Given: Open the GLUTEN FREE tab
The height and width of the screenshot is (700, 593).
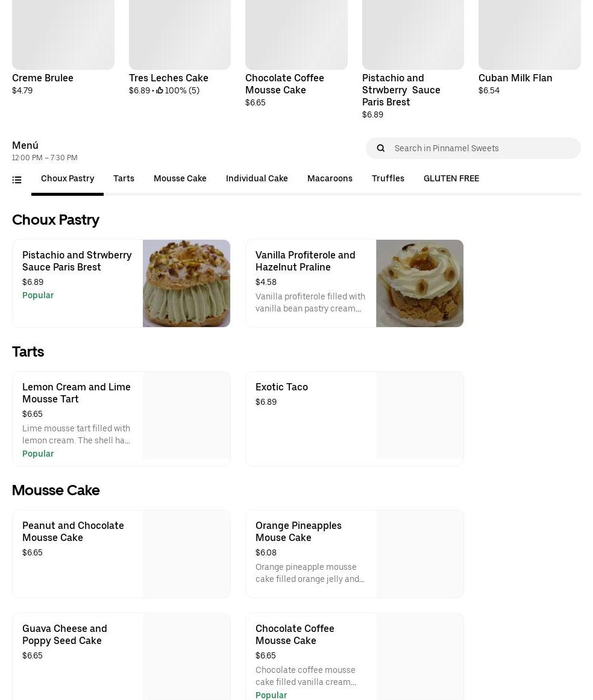Looking at the screenshot, I should (x=451, y=178).
